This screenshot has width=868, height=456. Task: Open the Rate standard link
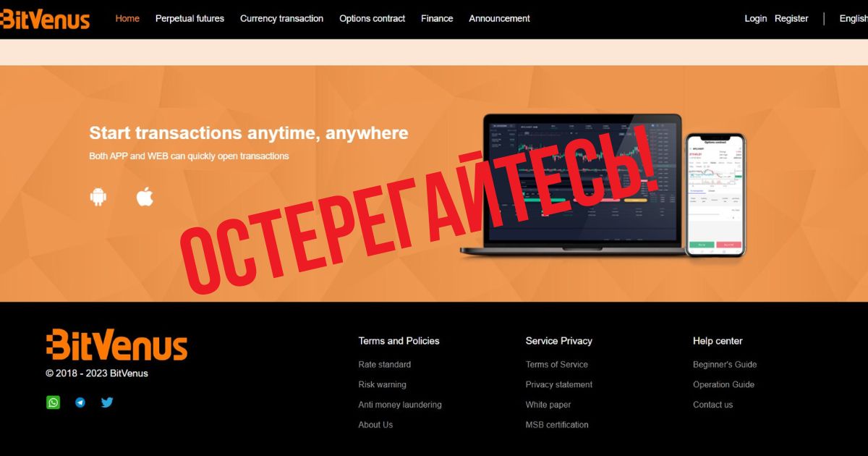[384, 365]
